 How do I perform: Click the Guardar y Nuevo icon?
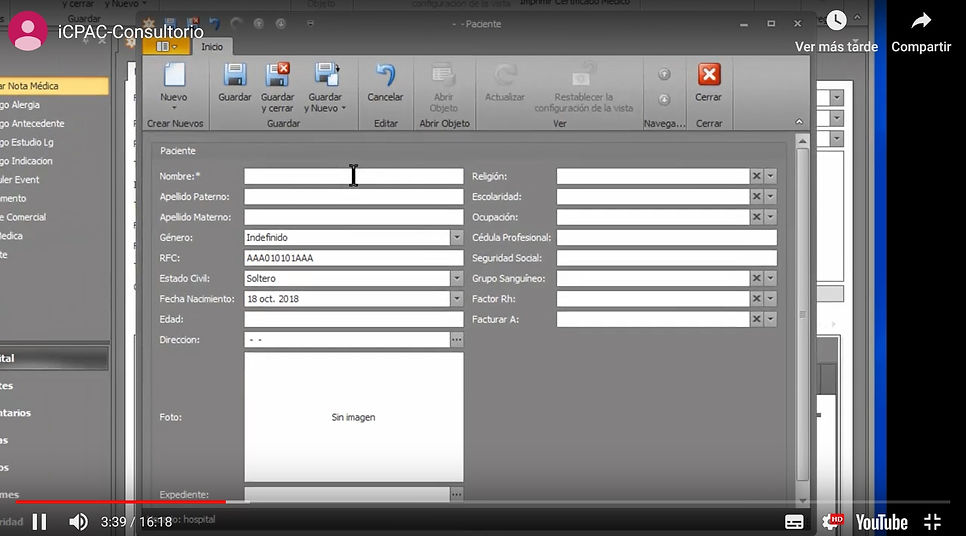[325, 75]
